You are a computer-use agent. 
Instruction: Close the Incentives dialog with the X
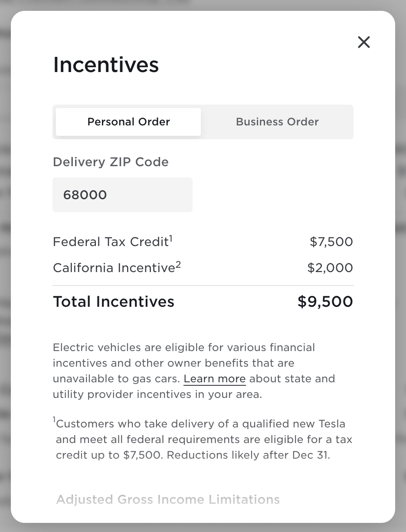363,42
